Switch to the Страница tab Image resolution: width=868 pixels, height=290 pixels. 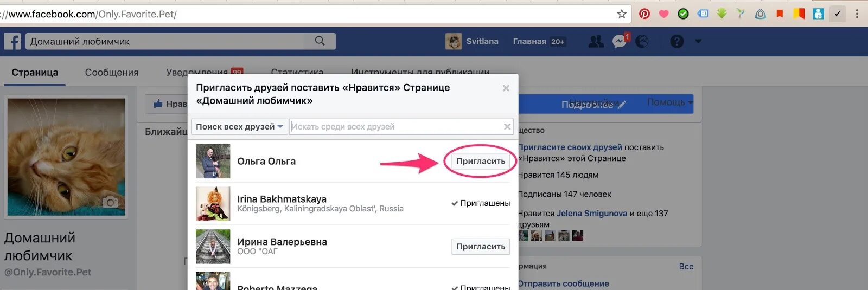tap(35, 73)
